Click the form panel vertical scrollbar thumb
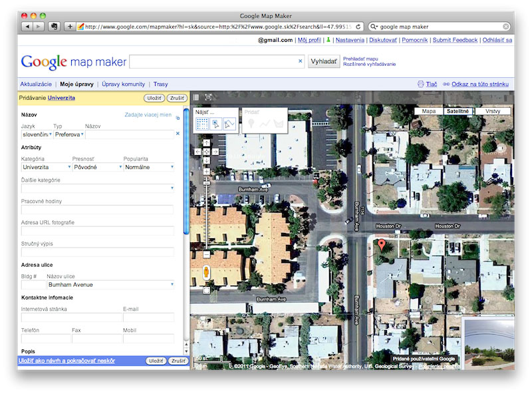This screenshot has height=394, width=532. (186, 171)
